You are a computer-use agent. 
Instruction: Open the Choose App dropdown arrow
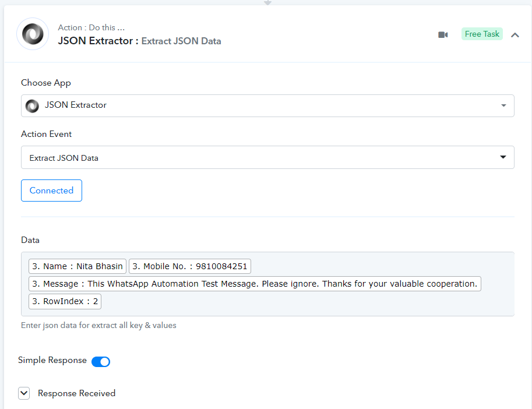pos(503,105)
